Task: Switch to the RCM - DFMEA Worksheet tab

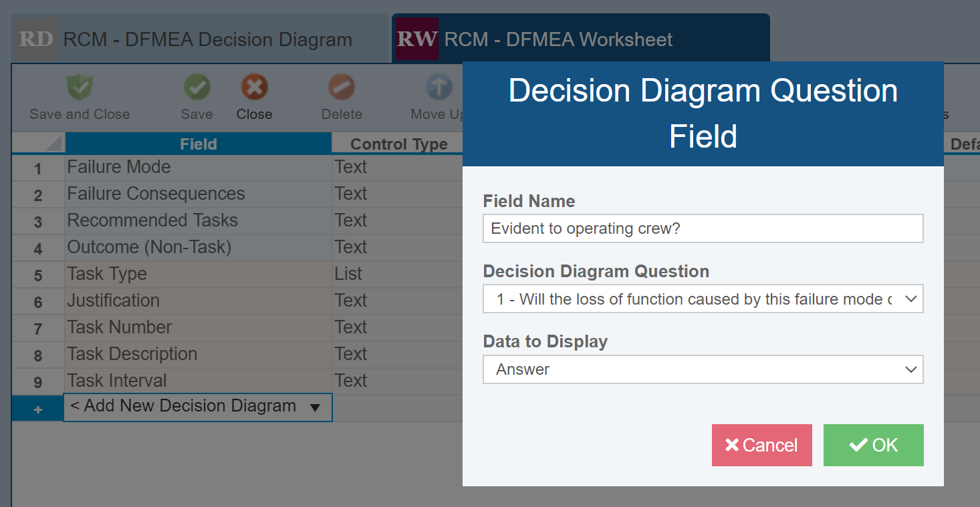Action: click(555, 39)
